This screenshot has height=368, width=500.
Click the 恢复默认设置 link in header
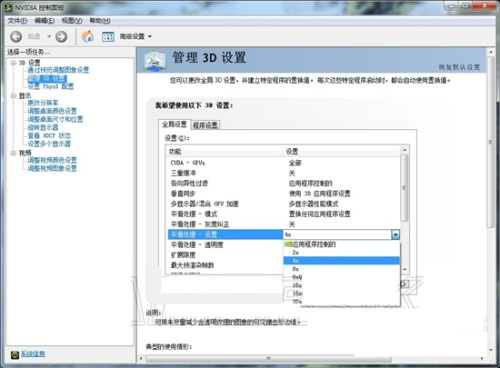click(x=459, y=67)
